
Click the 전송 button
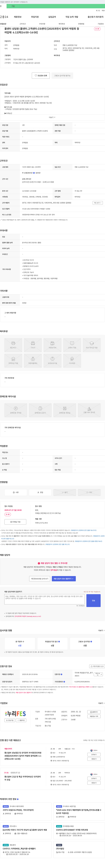coord(93,600)
